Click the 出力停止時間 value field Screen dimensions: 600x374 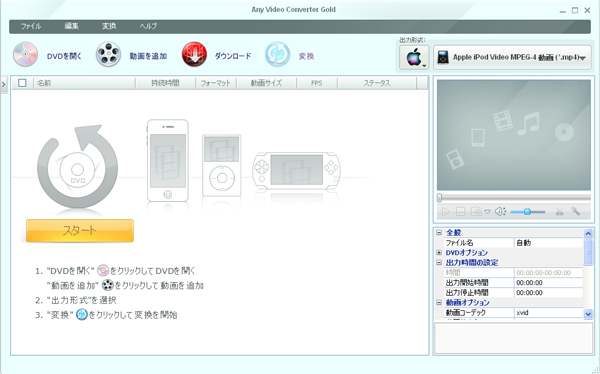point(548,292)
